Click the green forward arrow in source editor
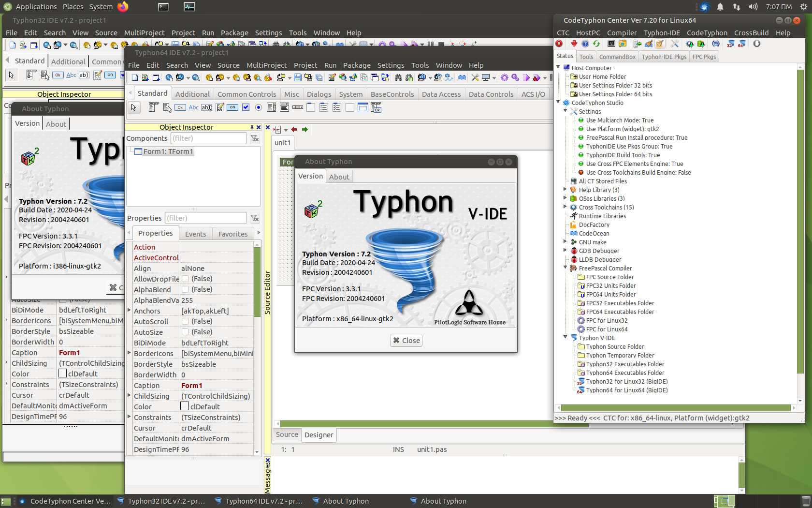The image size is (812, 508). point(304,130)
